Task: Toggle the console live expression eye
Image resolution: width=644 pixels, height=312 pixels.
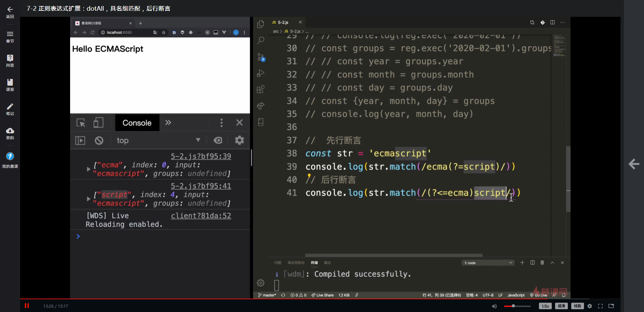Action: pos(218,140)
